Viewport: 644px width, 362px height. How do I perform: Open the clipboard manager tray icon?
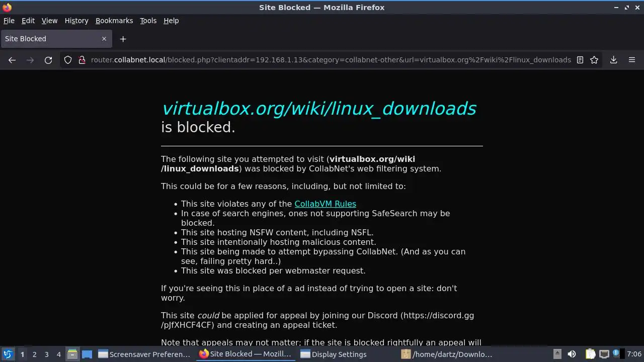click(x=590, y=354)
